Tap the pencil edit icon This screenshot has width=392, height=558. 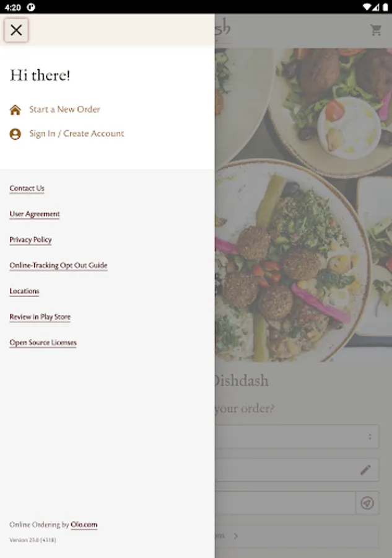click(x=365, y=470)
